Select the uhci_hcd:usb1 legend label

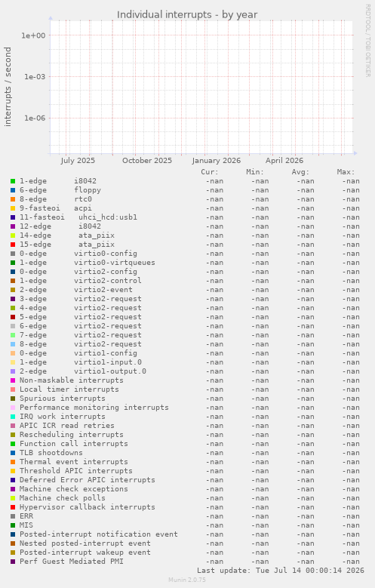[x=108, y=217]
